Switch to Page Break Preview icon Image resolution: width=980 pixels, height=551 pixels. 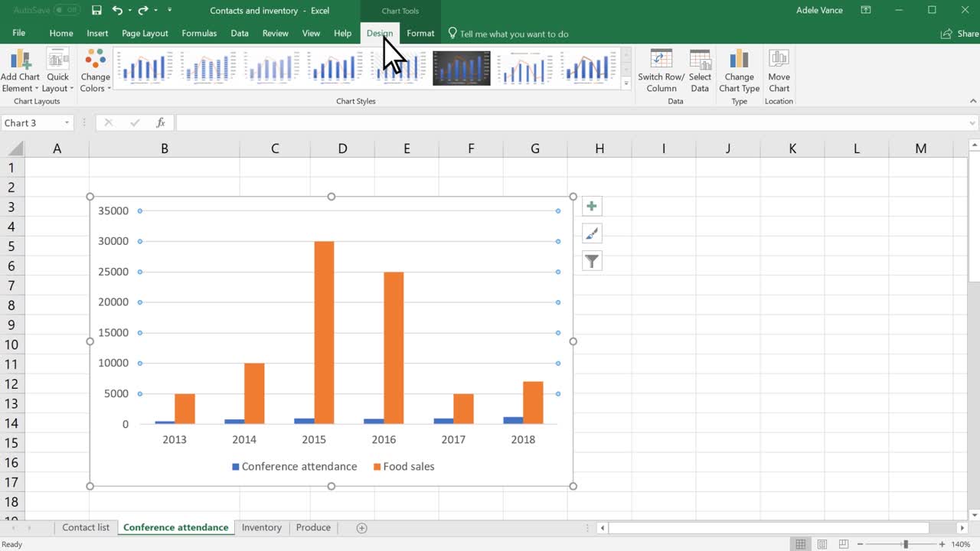(844, 544)
